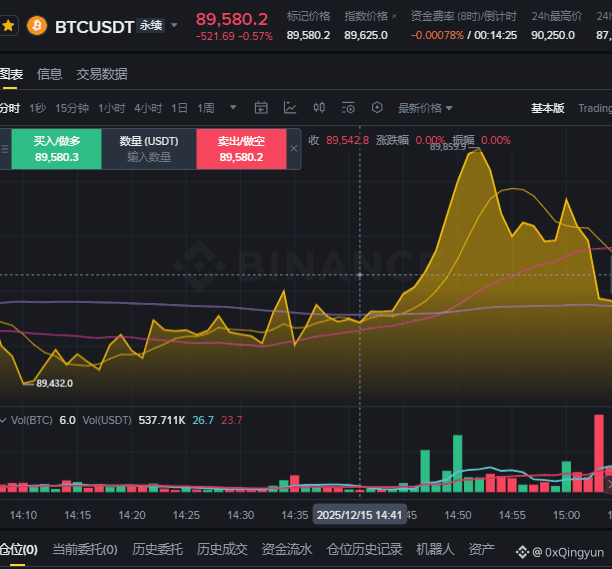612x569 pixels.
Task: Click the 买入/做多 buy long button
Action: pos(57,149)
